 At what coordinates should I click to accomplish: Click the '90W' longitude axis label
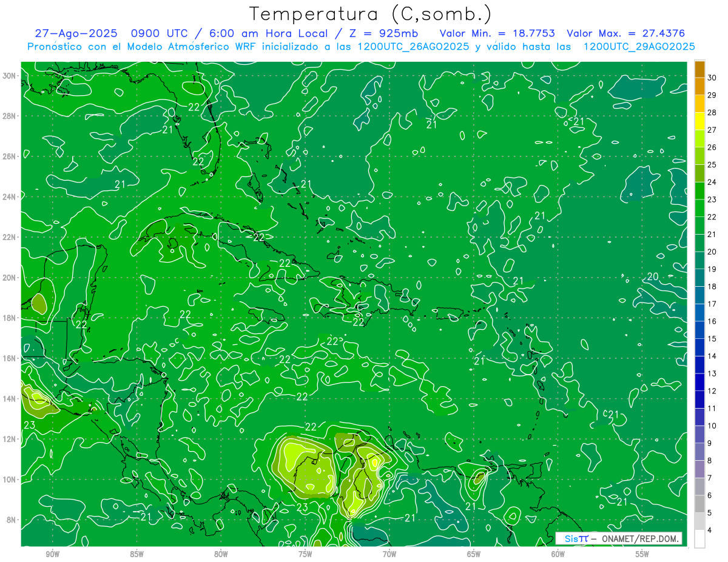[53, 553]
